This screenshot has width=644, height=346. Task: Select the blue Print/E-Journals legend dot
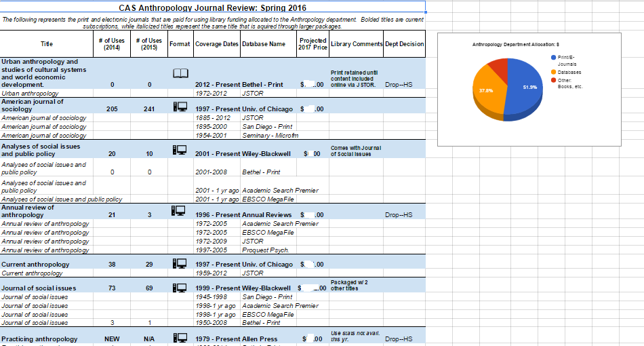(x=554, y=58)
